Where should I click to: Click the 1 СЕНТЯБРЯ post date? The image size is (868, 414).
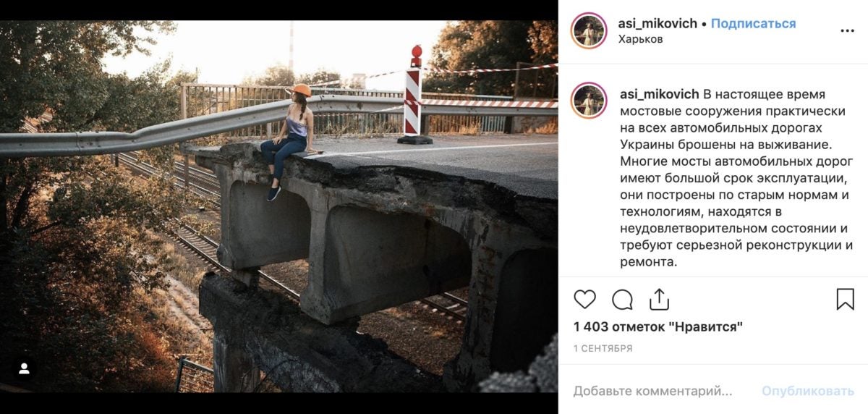click(603, 348)
